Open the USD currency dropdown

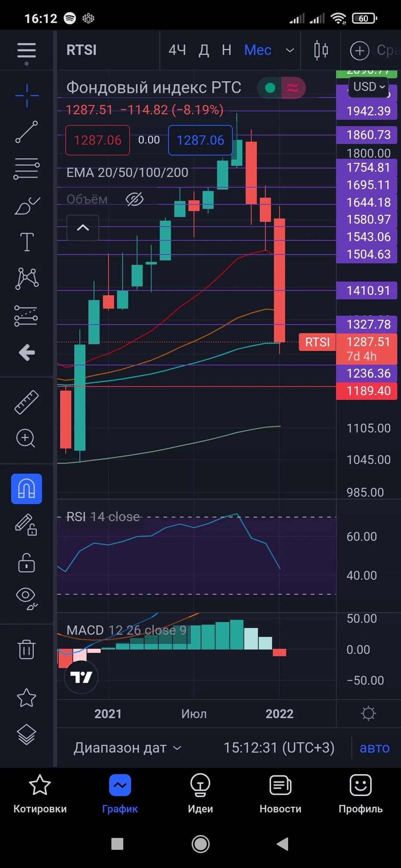tap(369, 87)
